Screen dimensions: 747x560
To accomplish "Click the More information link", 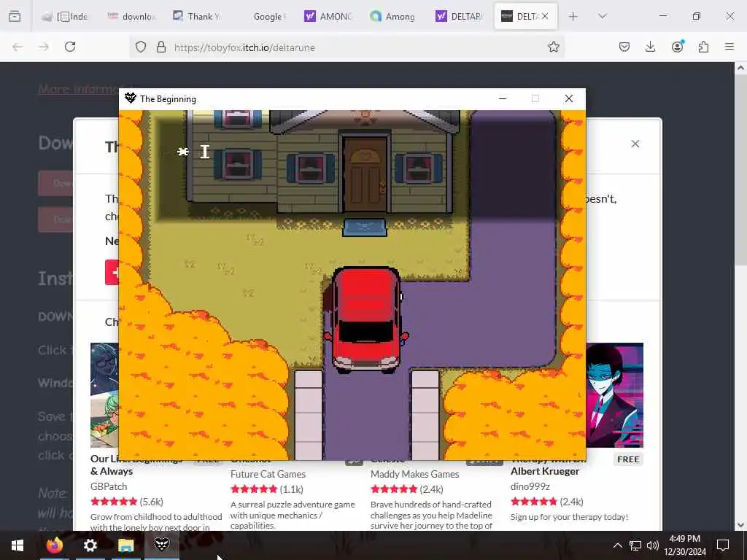I will (x=79, y=89).
